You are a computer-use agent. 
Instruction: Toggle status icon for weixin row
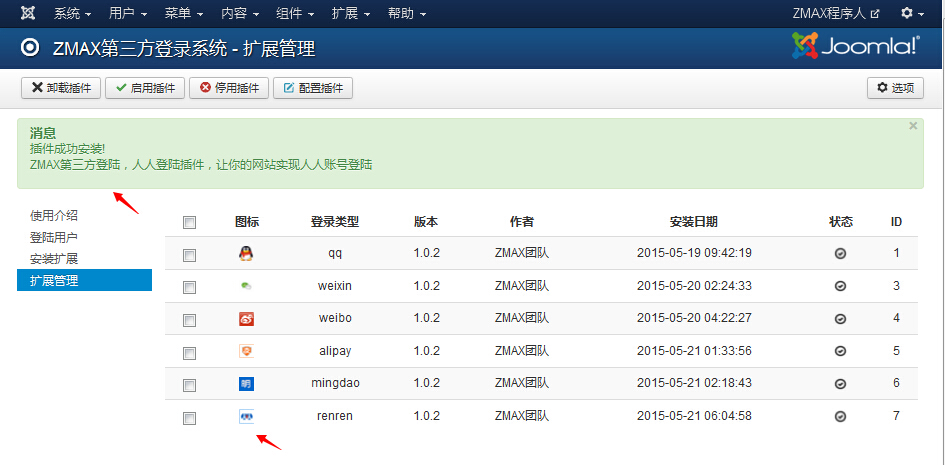coord(840,286)
